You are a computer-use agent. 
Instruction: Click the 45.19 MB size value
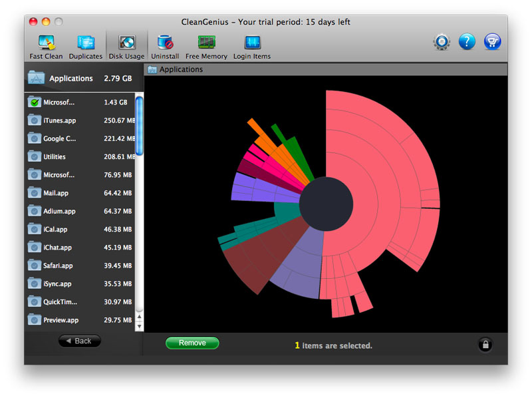(x=118, y=248)
